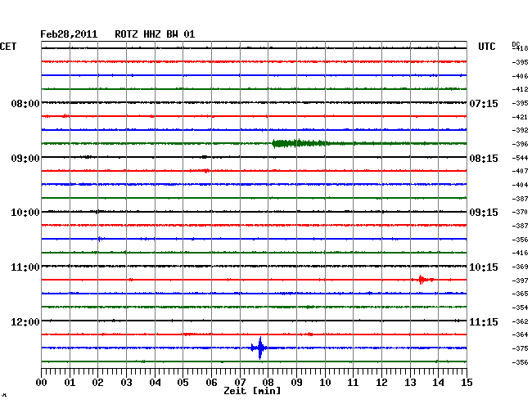This screenshot has height=404, width=532.
Task: Select the 01 minute axis label
Action: point(70,382)
